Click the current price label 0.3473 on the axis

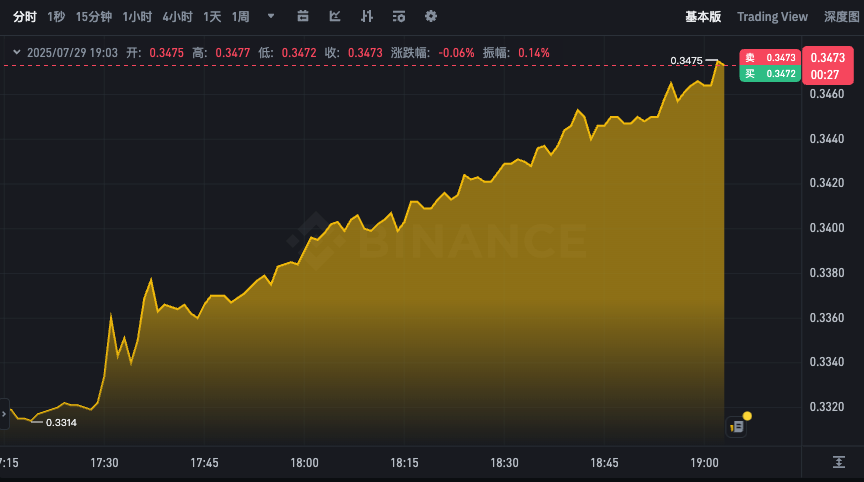pyautogui.click(x=828, y=59)
